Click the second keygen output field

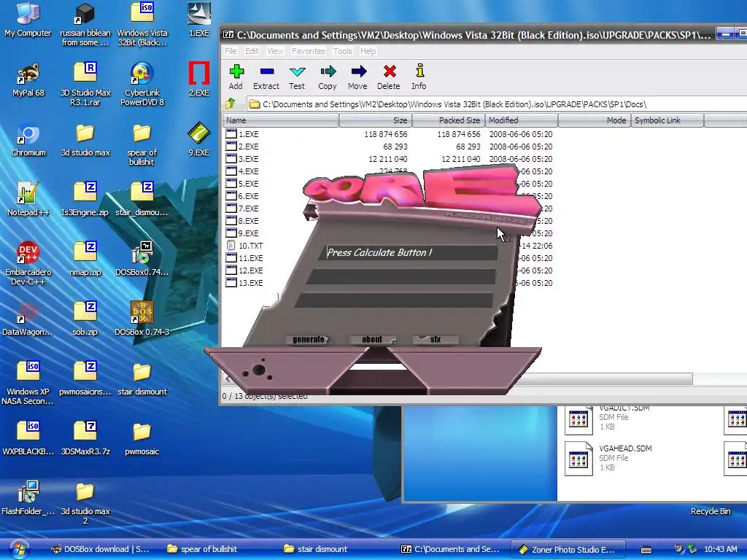[x=400, y=276]
